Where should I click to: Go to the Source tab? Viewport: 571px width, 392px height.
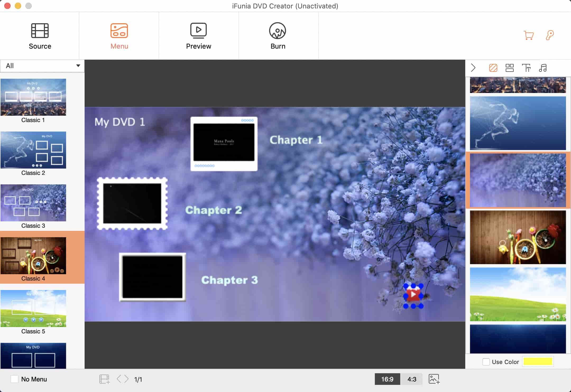(40, 36)
